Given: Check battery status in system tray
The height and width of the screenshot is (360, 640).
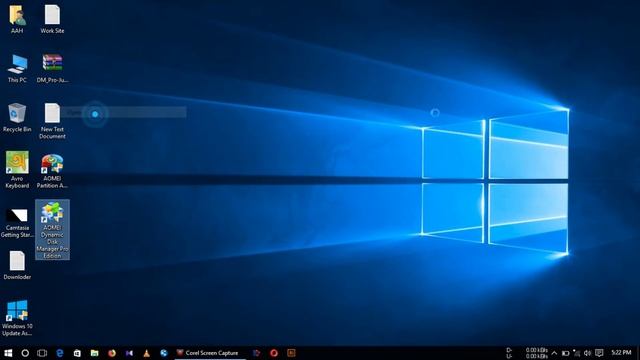Looking at the screenshot, I should tap(566, 353).
